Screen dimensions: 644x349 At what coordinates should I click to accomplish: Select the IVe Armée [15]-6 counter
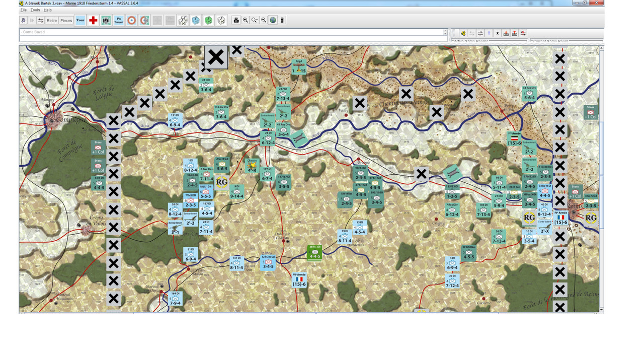[x=560, y=218]
